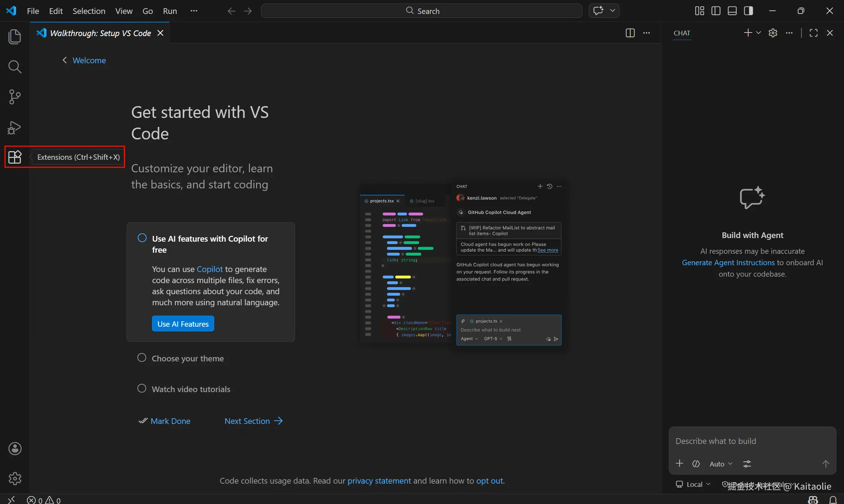
Task: Open the Extensions view in activity bar
Action: [15, 157]
